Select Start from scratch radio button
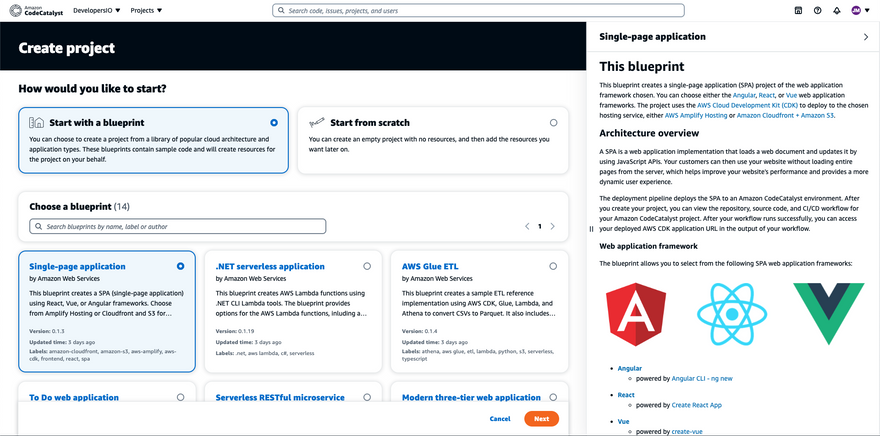 pyautogui.click(x=553, y=122)
